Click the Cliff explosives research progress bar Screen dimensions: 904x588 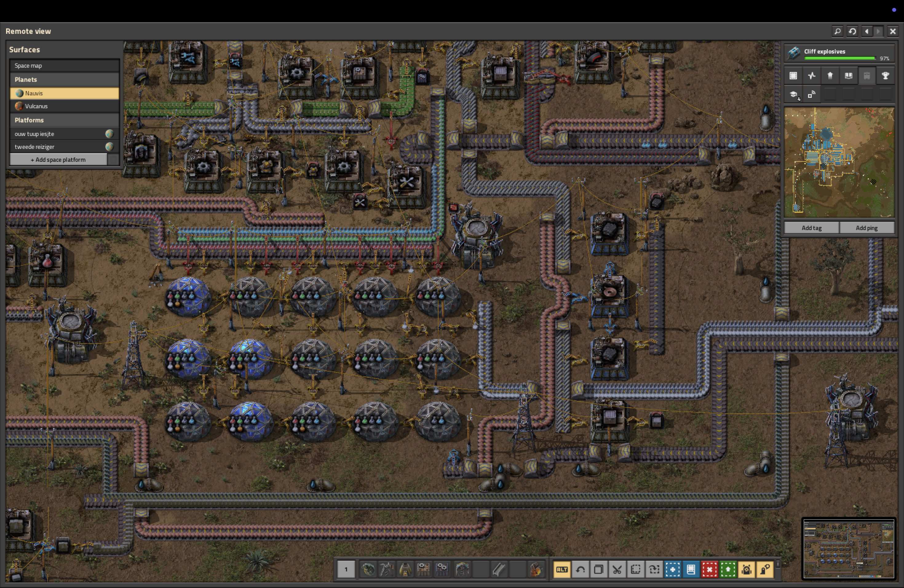[840, 58]
